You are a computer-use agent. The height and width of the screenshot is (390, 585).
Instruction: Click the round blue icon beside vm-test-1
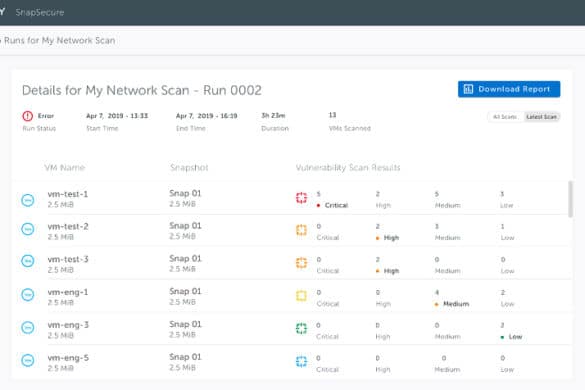(x=28, y=200)
